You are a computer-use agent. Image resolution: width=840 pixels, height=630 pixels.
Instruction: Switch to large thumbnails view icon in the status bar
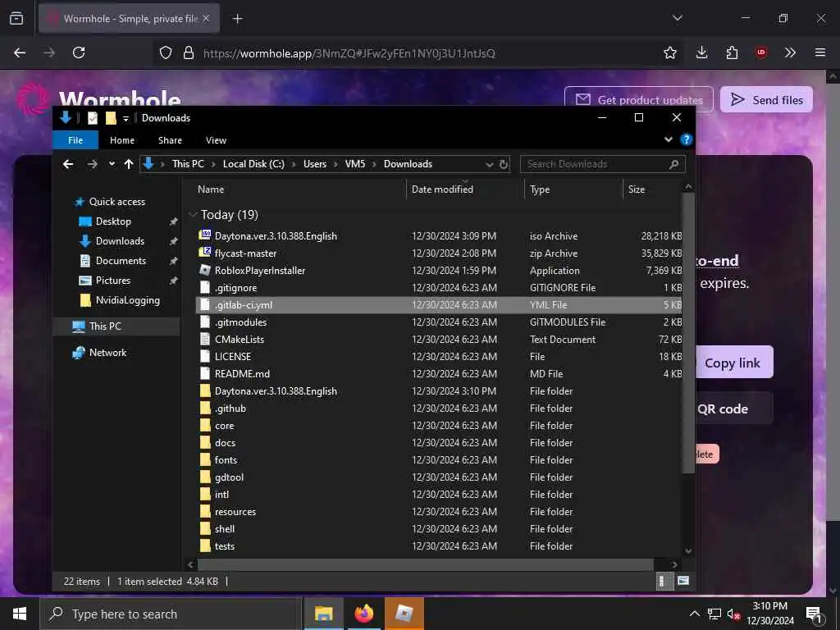tap(683, 581)
